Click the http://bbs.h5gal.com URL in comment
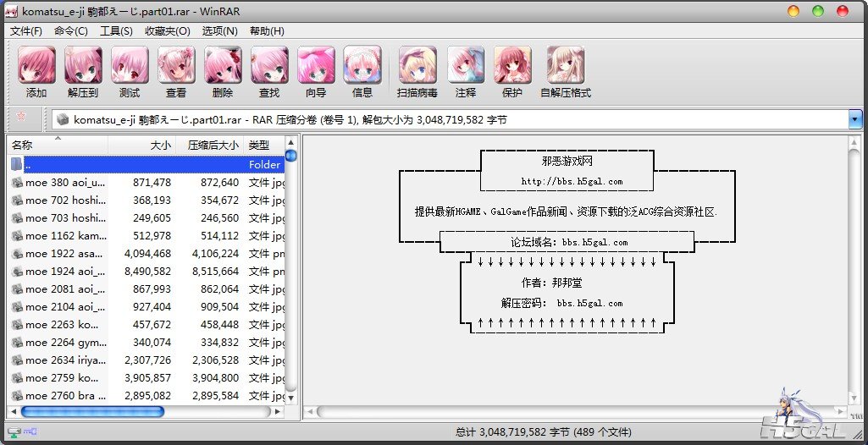The width and height of the screenshot is (868, 445). pos(572,181)
